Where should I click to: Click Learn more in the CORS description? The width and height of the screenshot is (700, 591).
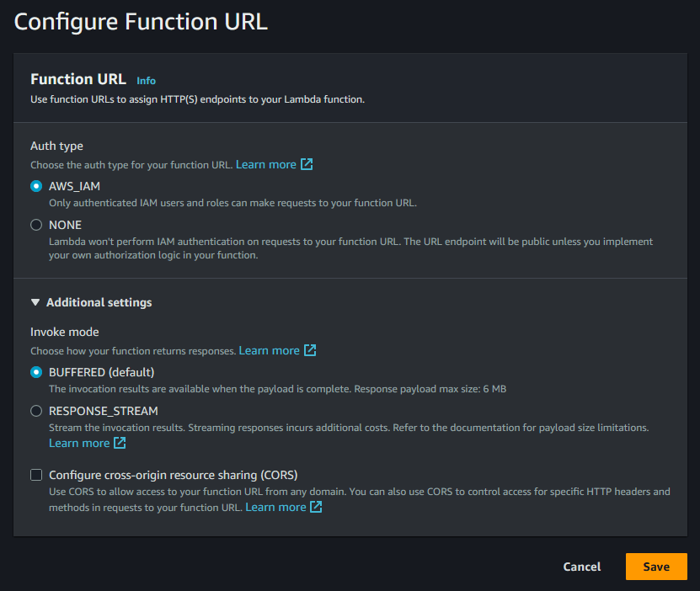[x=275, y=507]
